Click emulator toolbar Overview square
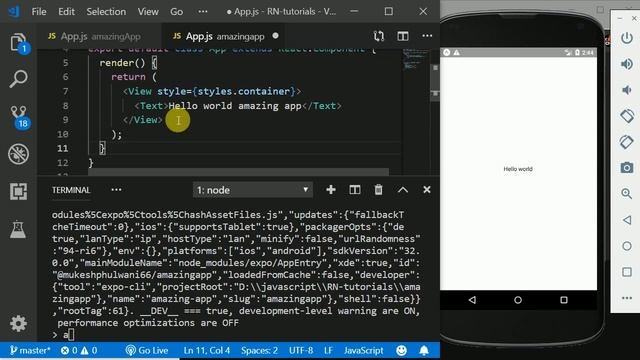Viewport: 640px width, 360px height. pos(627,272)
